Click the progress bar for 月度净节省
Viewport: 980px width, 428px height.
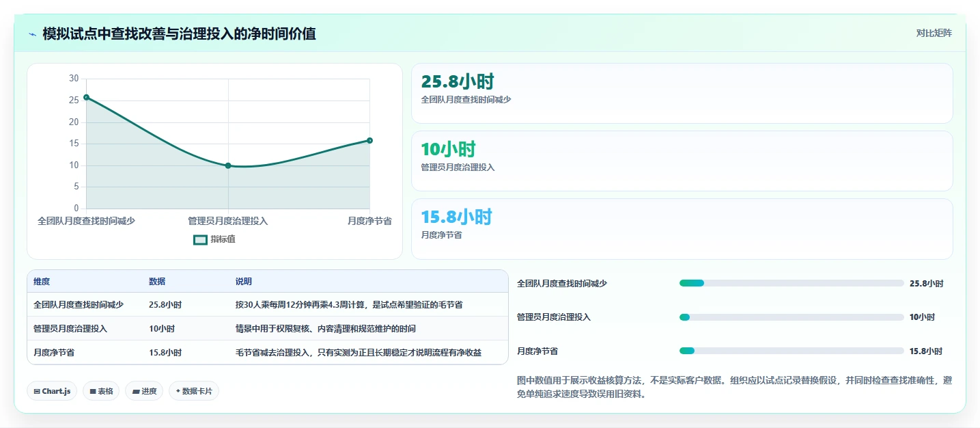coord(792,351)
